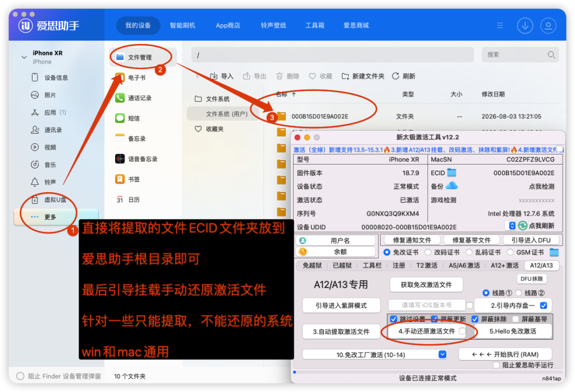
Task: Open the download manager icon in header
Action: tap(525, 26)
